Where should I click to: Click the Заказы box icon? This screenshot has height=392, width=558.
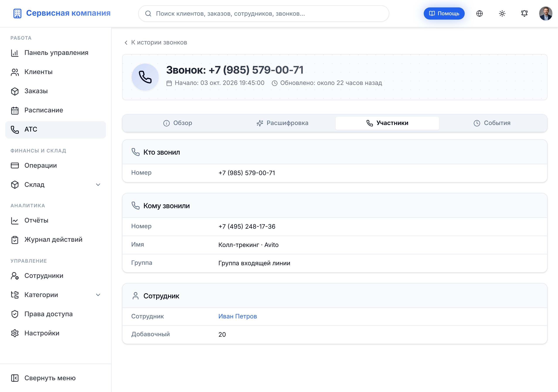click(x=15, y=91)
